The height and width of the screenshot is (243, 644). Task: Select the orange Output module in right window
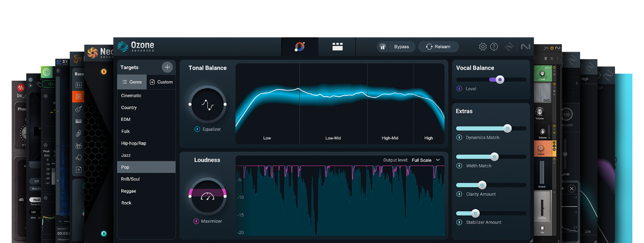pyautogui.click(x=542, y=148)
